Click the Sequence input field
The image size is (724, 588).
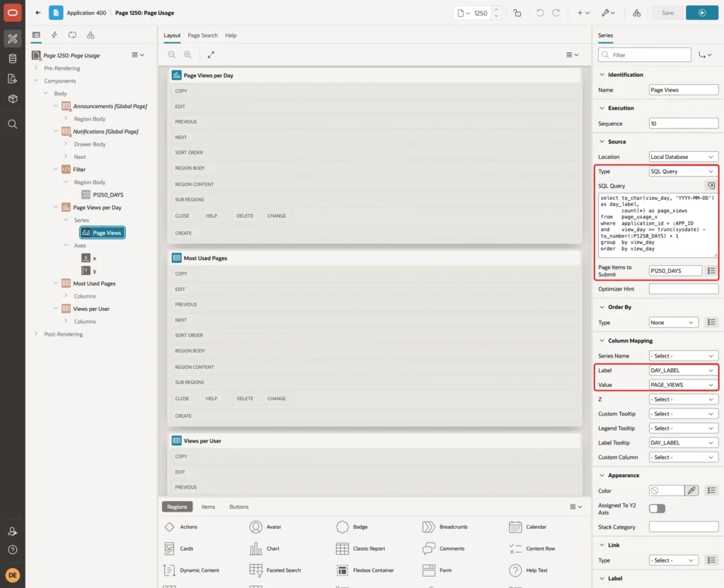(x=684, y=124)
